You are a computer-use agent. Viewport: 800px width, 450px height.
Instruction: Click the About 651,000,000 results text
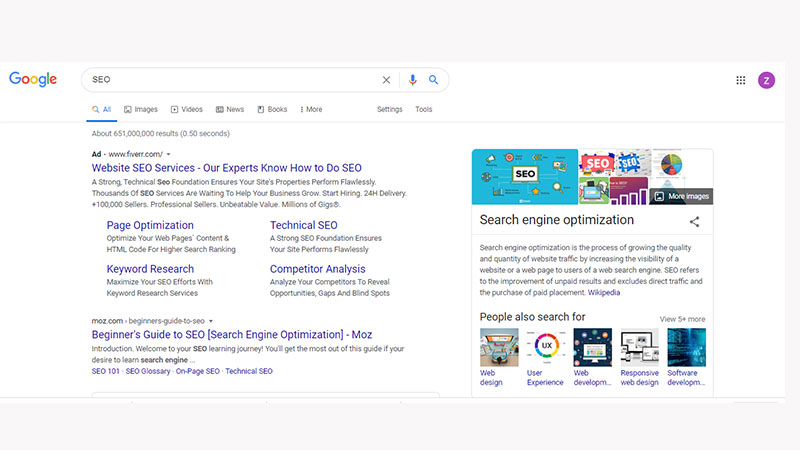tap(161, 134)
